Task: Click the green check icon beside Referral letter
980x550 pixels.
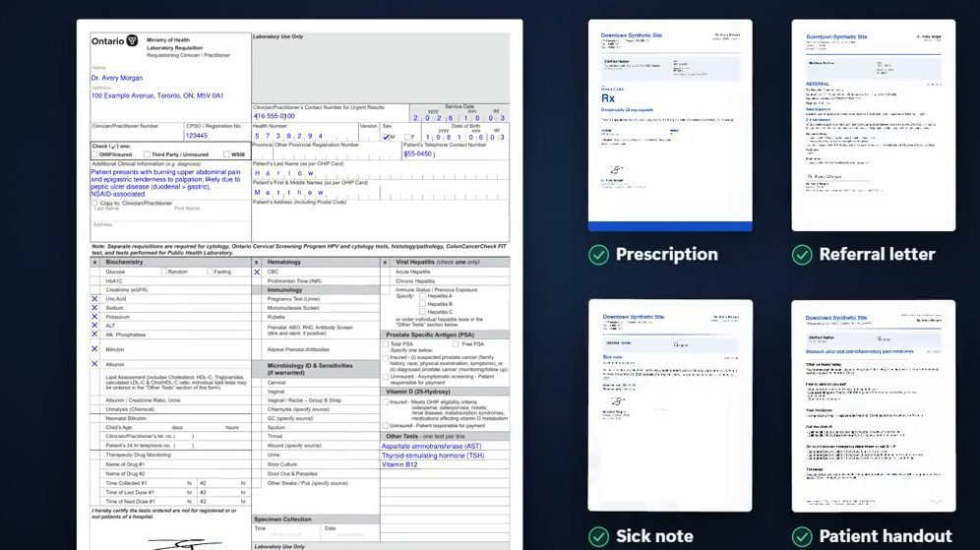Action: (x=803, y=255)
